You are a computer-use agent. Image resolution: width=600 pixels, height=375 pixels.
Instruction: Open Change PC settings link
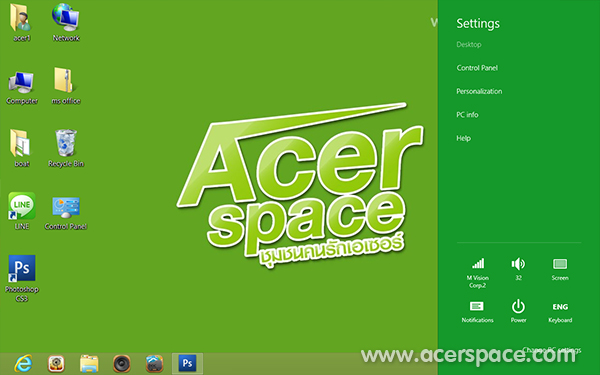(552, 350)
